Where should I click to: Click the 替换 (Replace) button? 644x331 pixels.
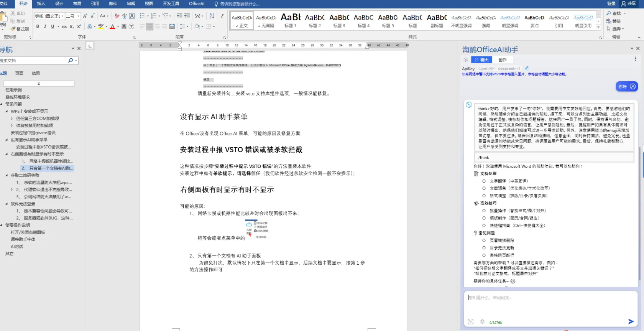coord(614,21)
